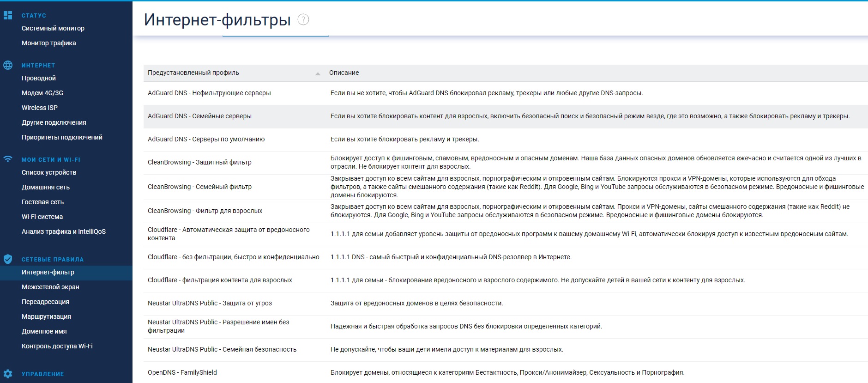Click the Status dashboard grid icon
Image resolution: width=868 pixels, height=383 pixels.
click(x=8, y=15)
